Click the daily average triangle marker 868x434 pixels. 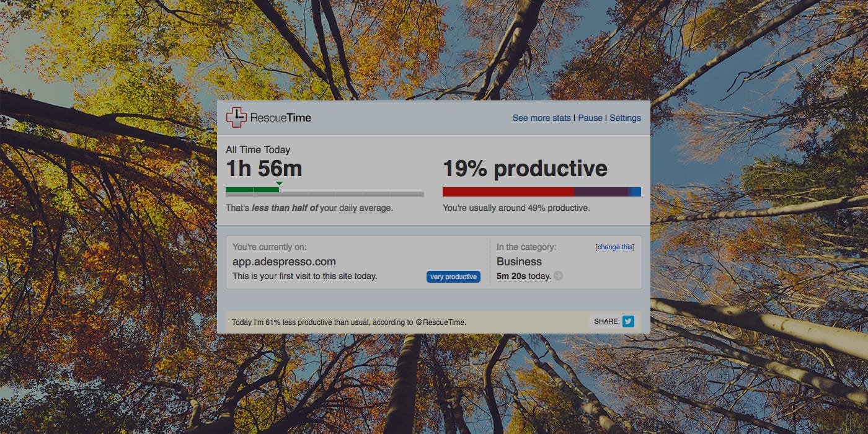click(x=279, y=184)
